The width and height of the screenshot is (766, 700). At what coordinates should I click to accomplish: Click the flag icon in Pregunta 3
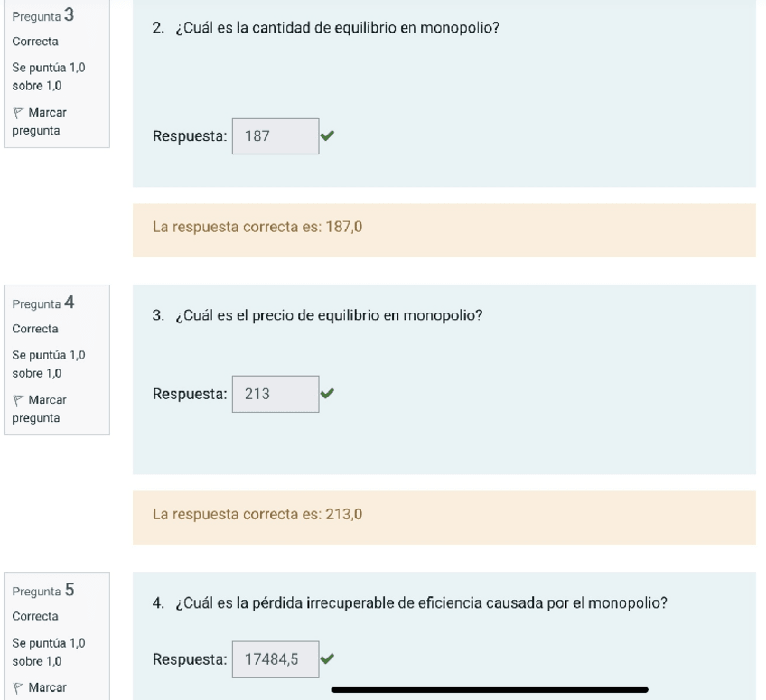17,113
